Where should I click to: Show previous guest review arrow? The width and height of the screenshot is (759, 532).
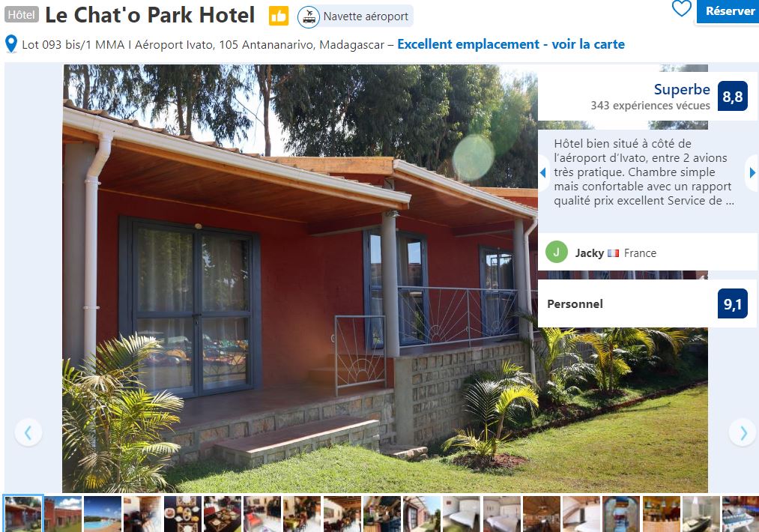542,172
